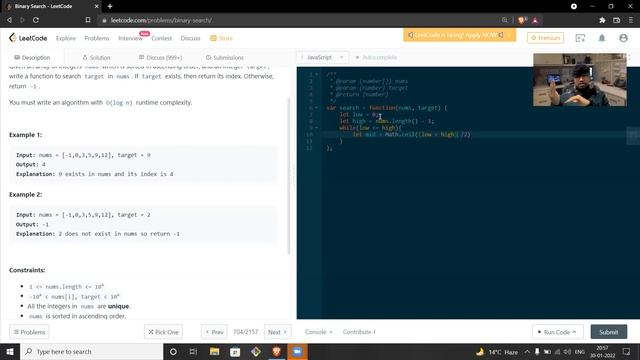Open the zoom magnifier icon in address bar
The height and width of the screenshot is (360, 640).
505,20
